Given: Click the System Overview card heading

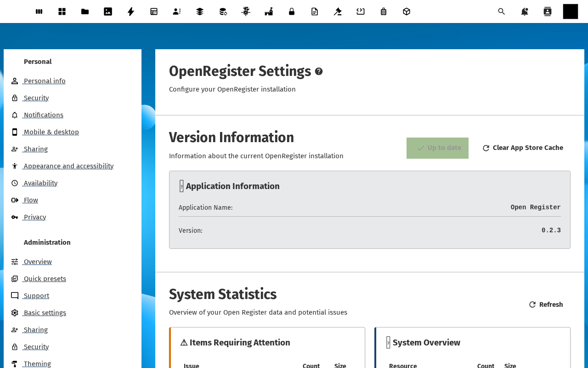Looking at the screenshot, I should [x=423, y=343].
